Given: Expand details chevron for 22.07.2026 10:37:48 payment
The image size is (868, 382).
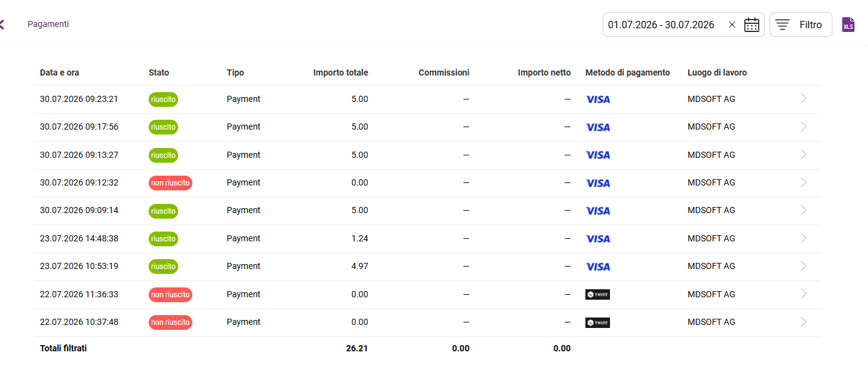Looking at the screenshot, I should 803,322.
